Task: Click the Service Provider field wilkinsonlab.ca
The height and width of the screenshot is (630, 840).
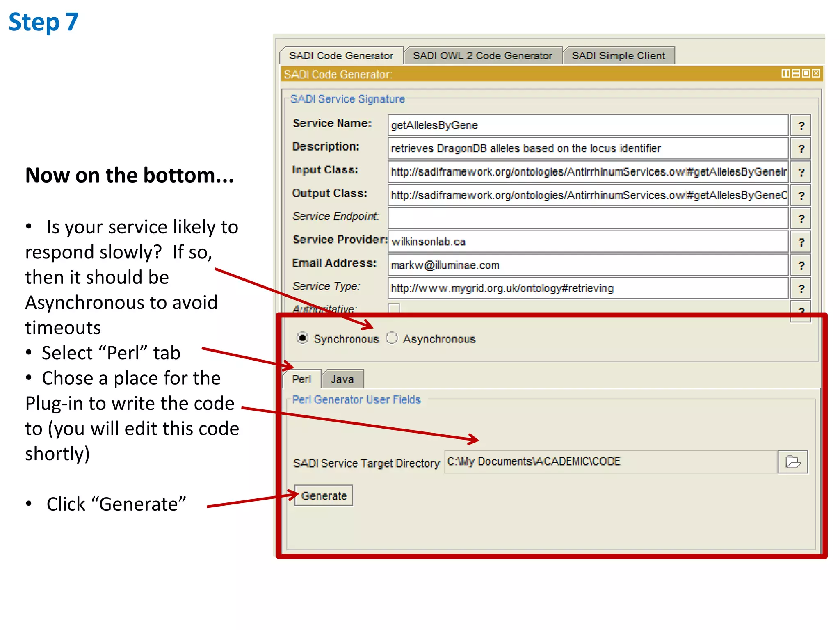Action: tap(588, 242)
